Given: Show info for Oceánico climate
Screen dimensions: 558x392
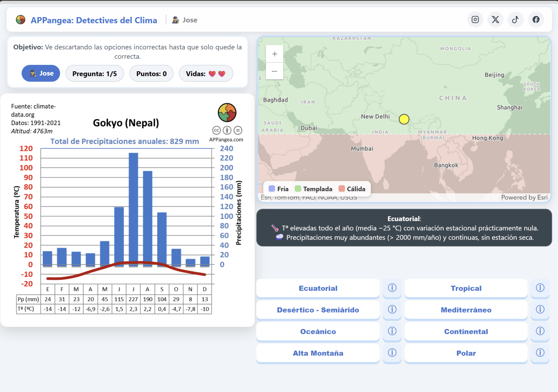Looking at the screenshot, I should 392,331.
